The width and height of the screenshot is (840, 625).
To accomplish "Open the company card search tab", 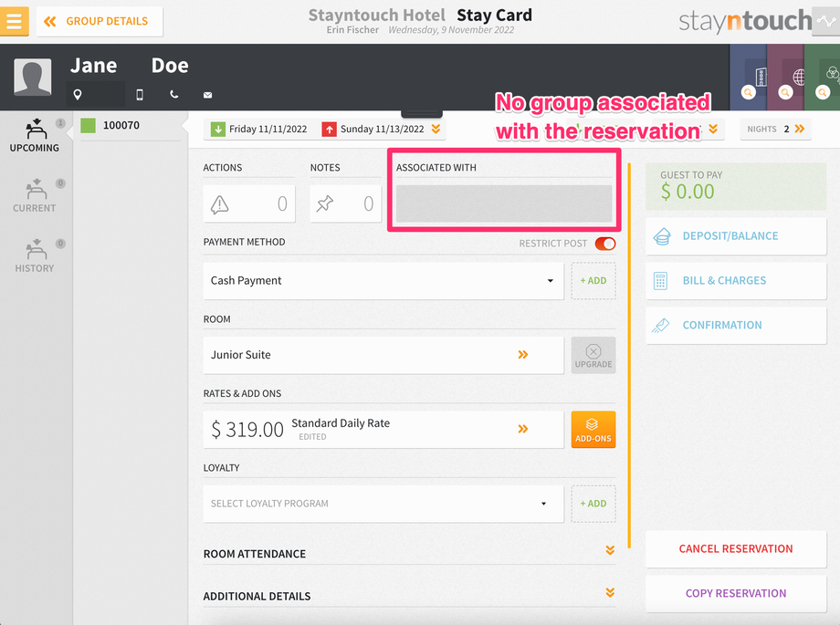I will click(748, 78).
